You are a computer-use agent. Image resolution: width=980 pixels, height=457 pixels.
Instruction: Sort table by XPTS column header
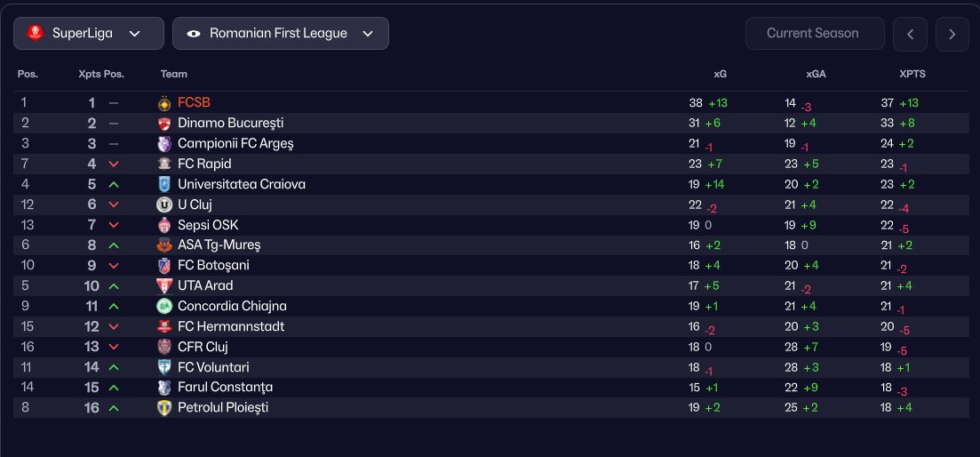(x=912, y=75)
